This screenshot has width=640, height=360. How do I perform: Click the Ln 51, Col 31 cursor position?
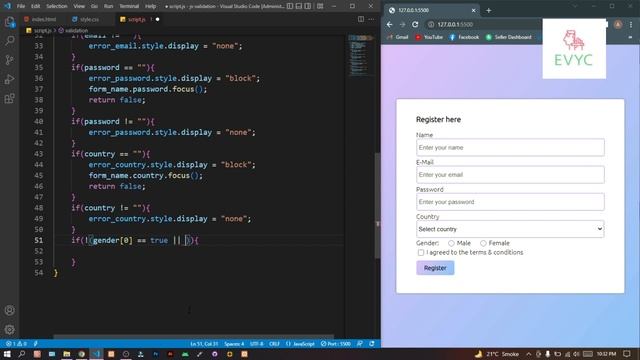point(204,344)
